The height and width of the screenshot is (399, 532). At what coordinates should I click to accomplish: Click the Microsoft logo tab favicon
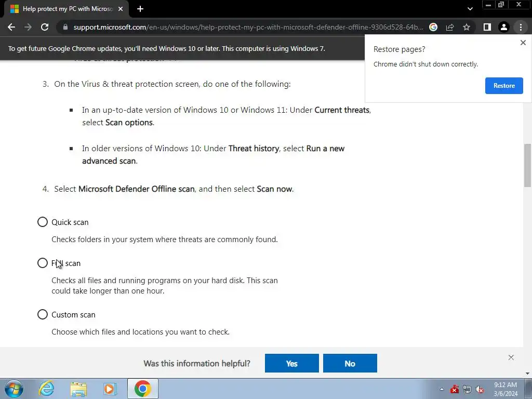(x=15, y=9)
